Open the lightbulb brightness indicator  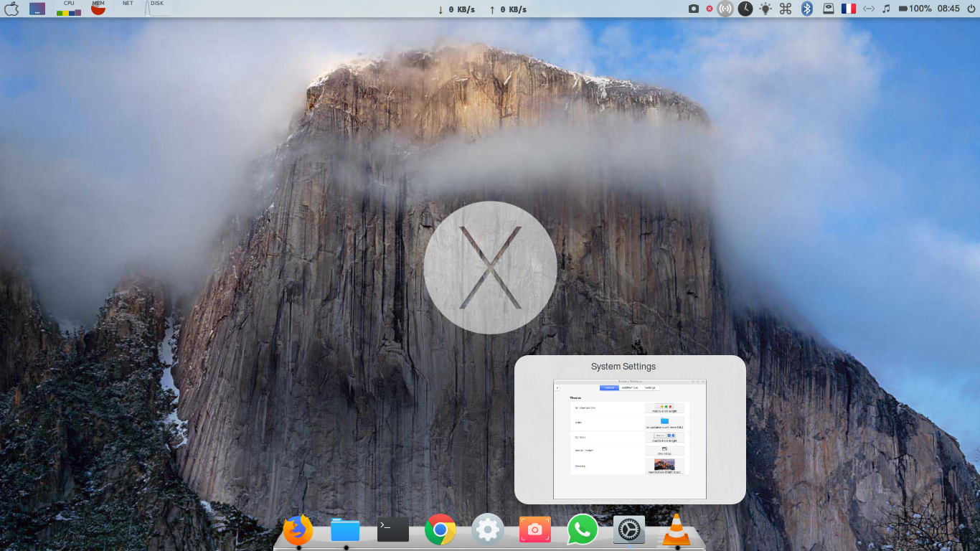tap(765, 9)
